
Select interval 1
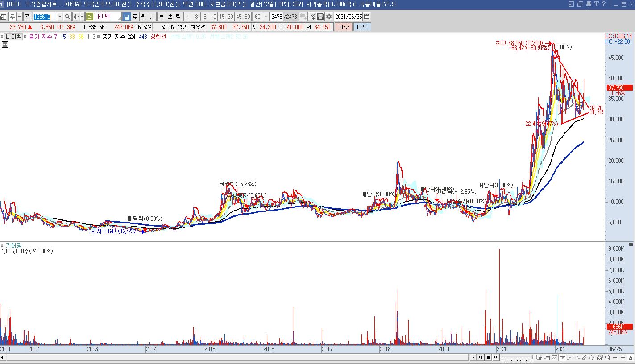[x=187, y=17]
